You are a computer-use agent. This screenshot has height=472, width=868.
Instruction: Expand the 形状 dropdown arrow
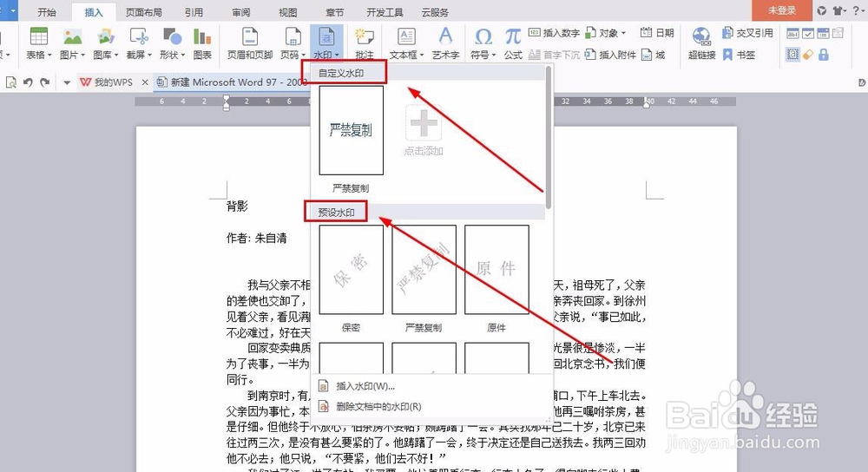tap(182, 55)
